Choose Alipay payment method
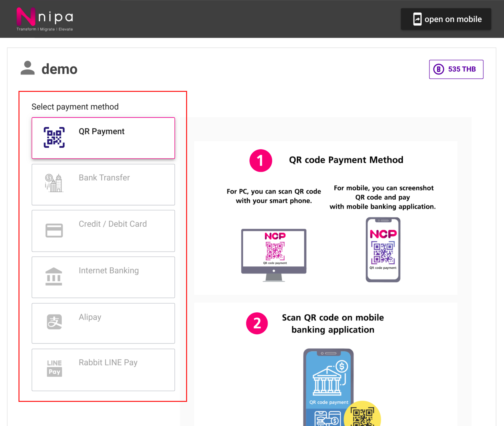This screenshot has height=426, width=504. (103, 323)
